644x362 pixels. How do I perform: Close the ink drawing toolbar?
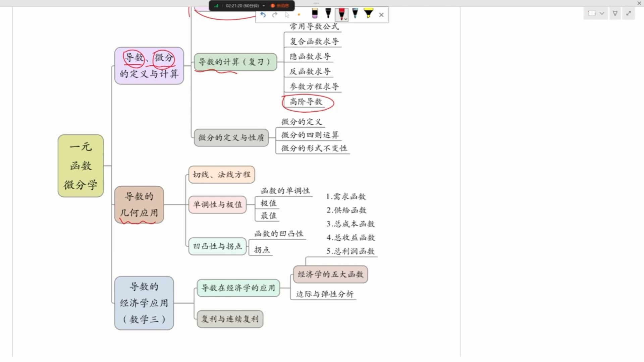(x=381, y=15)
